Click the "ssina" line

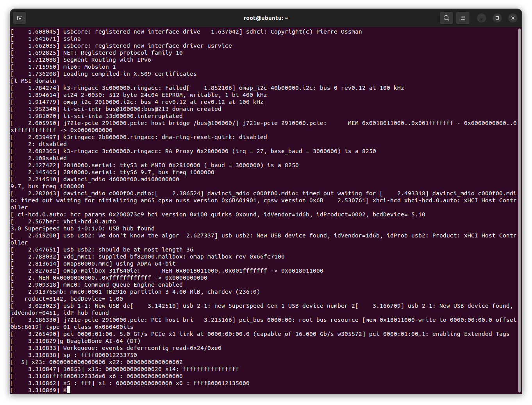(46, 39)
